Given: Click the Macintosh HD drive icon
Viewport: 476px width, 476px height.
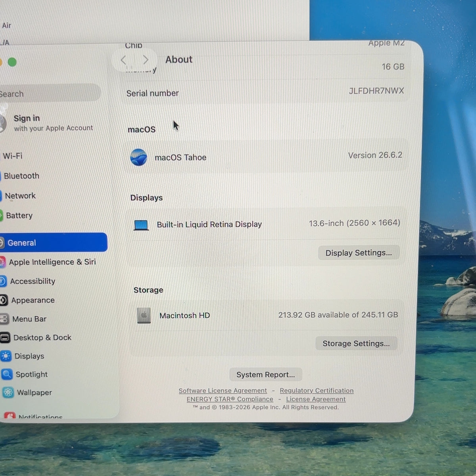Looking at the screenshot, I should tap(144, 315).
